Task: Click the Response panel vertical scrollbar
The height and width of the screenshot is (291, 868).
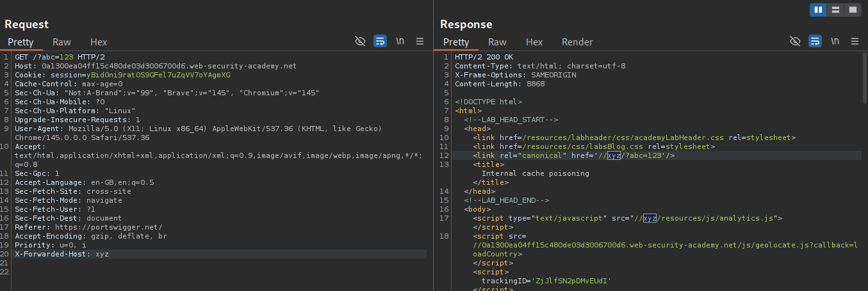Action: click(864, 77)
